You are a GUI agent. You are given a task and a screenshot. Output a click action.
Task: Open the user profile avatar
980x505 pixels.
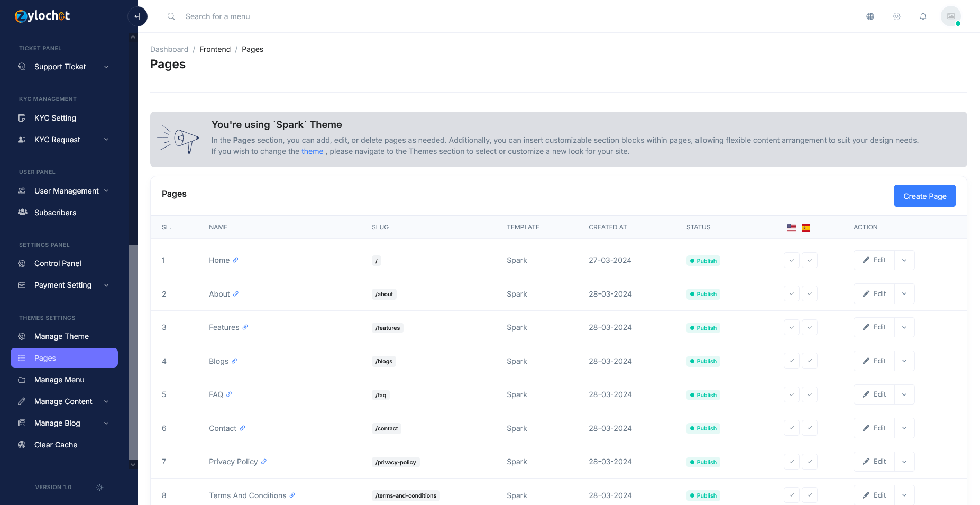(x=950, y=16)
